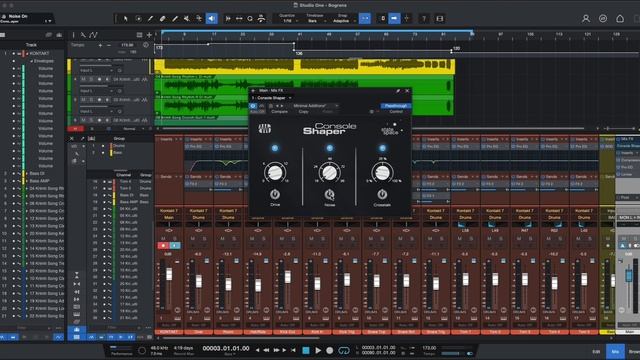The image size is (640, 360).
Task: Toggle Console Shaper plugin power button
Action: click(x=253, y=106)
